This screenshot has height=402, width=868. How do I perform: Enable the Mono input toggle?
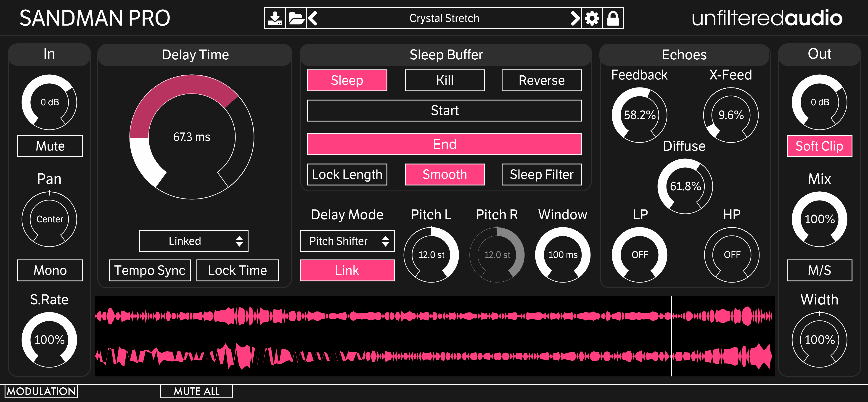click(50, 270)
